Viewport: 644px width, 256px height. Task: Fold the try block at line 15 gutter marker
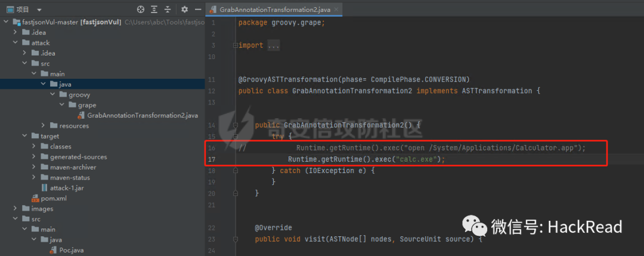235,136
